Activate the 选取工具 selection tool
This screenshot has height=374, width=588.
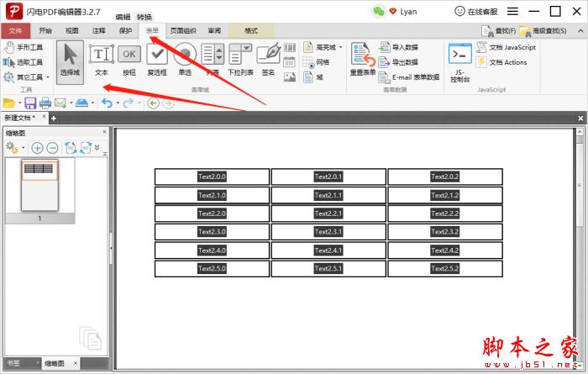[24, 62]
